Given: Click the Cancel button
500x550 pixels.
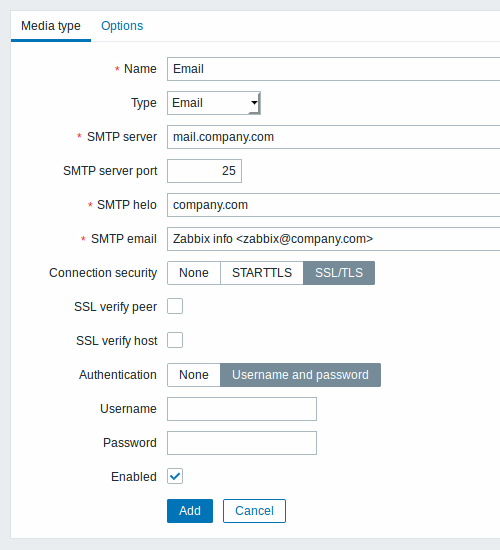Looking at the screenshot, I should [254, 511].
